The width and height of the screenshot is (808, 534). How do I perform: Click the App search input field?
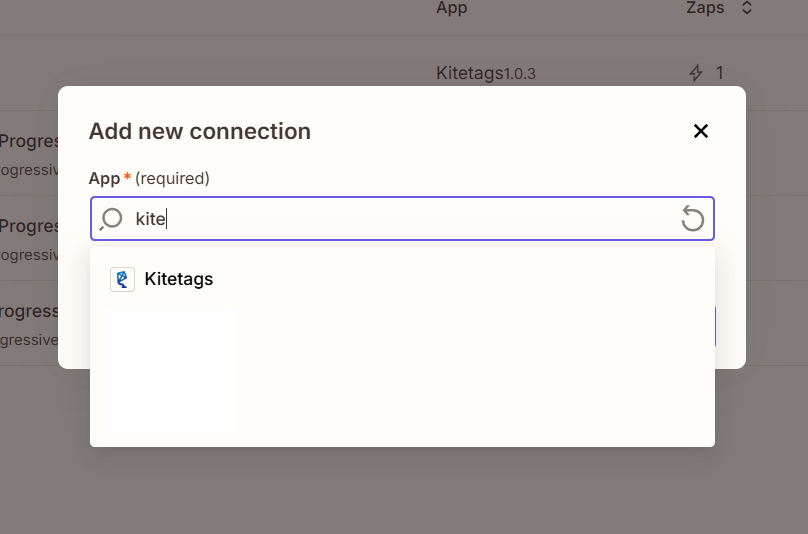(x=402, y=219)
